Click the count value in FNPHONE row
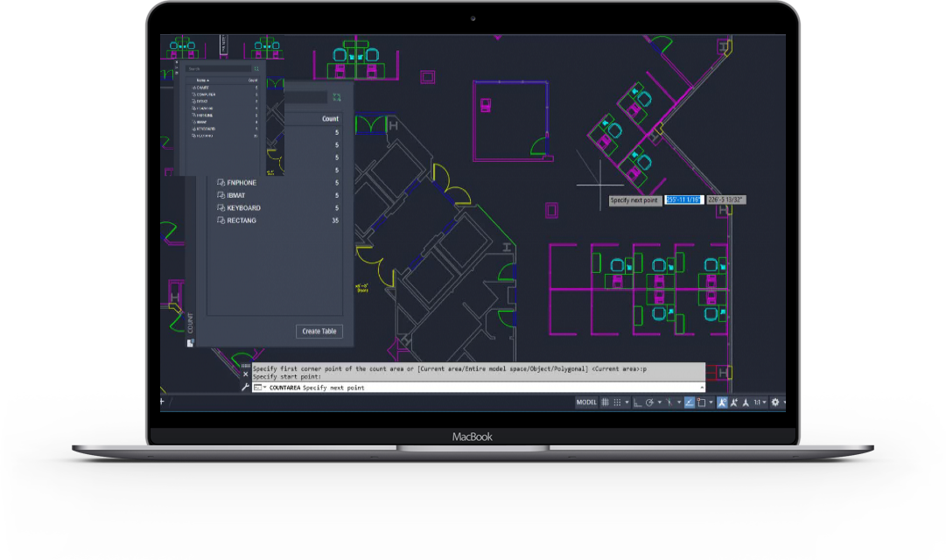Viewport: 946px width, 560px height. 337,183
